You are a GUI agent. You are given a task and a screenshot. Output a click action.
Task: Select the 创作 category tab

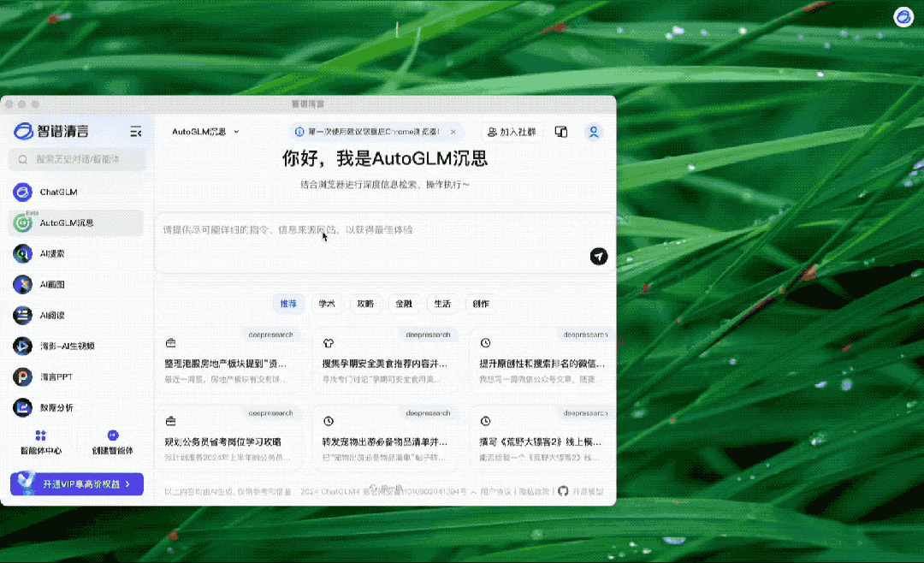(x=481, y=304)
